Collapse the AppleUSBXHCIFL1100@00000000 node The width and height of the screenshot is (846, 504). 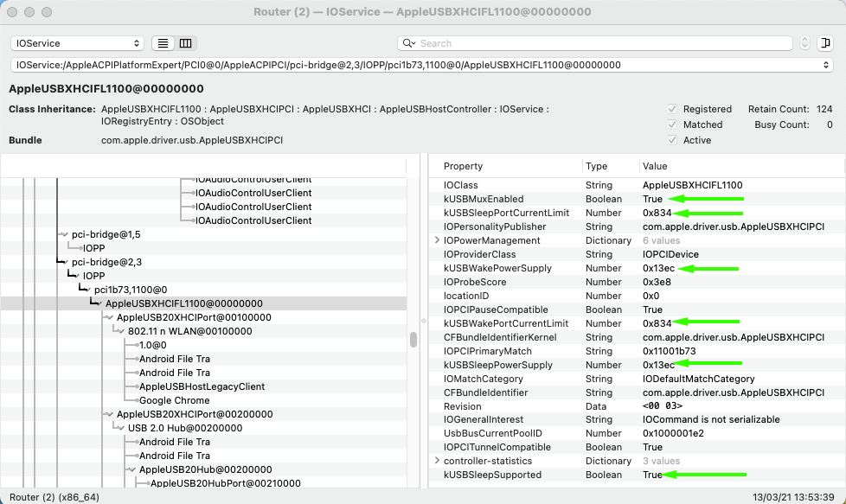coord(99,303)
